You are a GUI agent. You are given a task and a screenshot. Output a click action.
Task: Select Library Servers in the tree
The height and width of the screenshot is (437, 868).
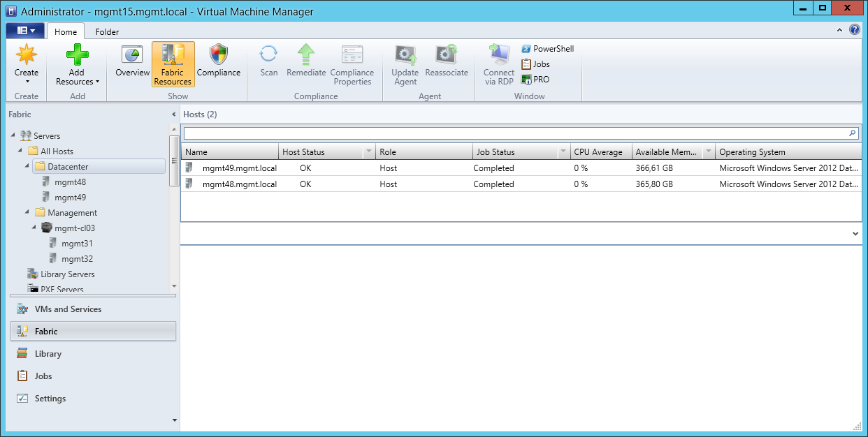(67, 274)
